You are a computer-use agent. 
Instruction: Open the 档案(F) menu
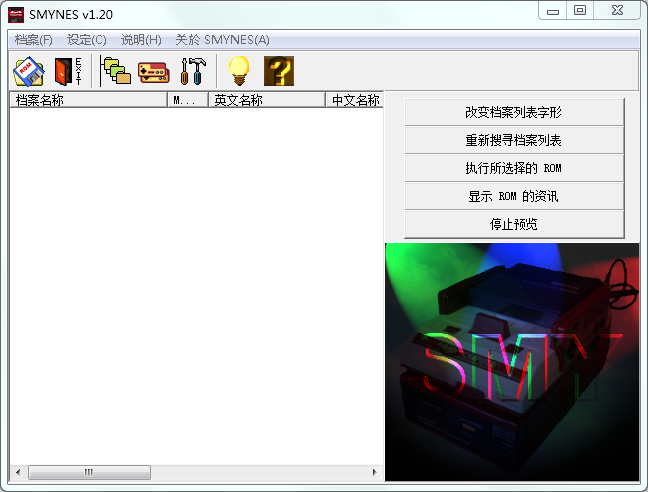34,40
